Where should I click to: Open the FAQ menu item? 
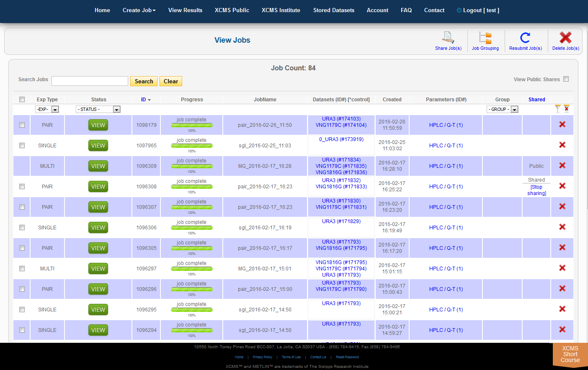(x=406, y=10)
